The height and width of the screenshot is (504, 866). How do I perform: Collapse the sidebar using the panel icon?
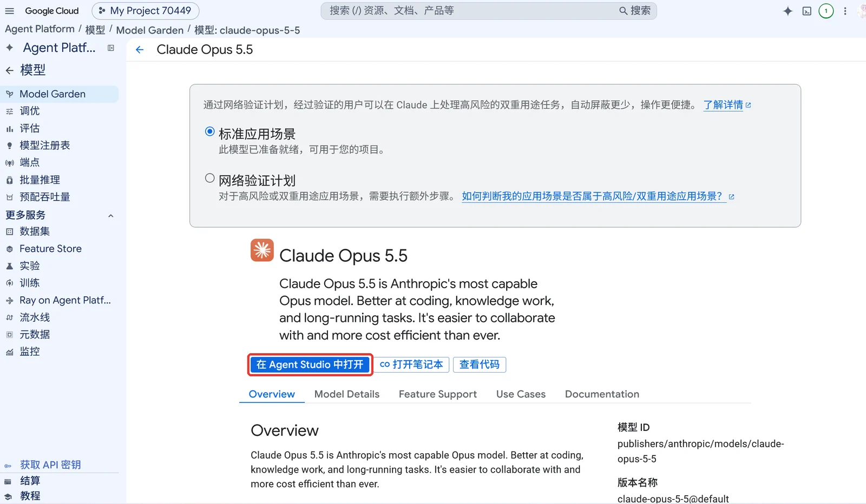point(111,48)
